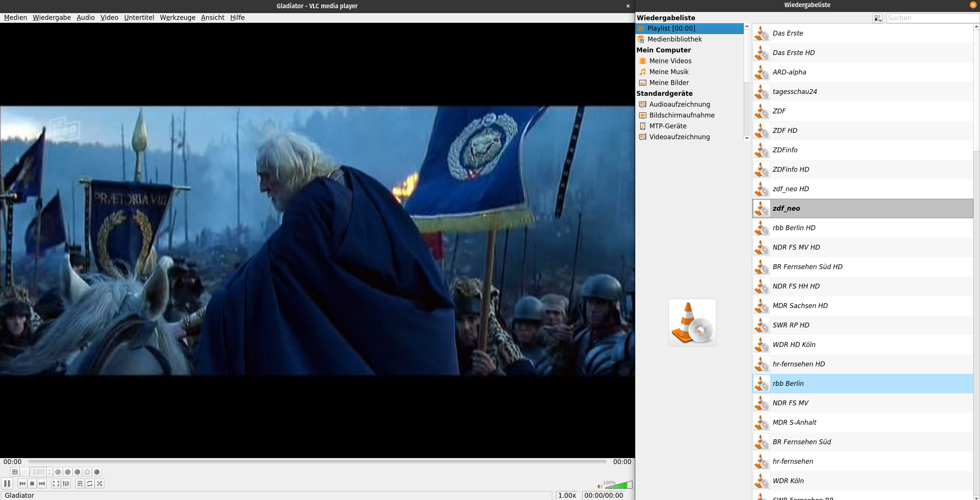Increase teletext page number stepper

click(49, 470)
